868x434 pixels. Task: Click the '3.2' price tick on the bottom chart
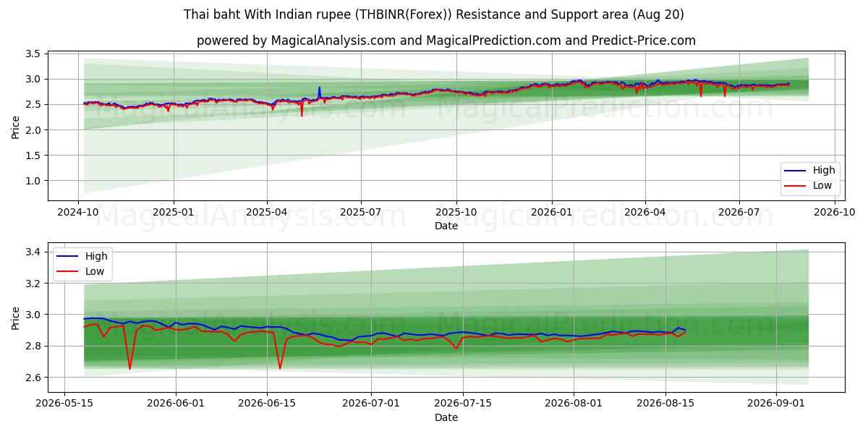(33, 284)
